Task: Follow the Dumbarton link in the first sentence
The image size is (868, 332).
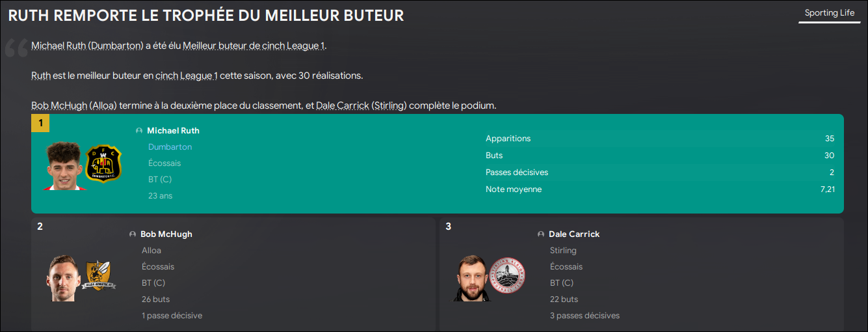Action: pyautogui.click(x=116, y=46)
